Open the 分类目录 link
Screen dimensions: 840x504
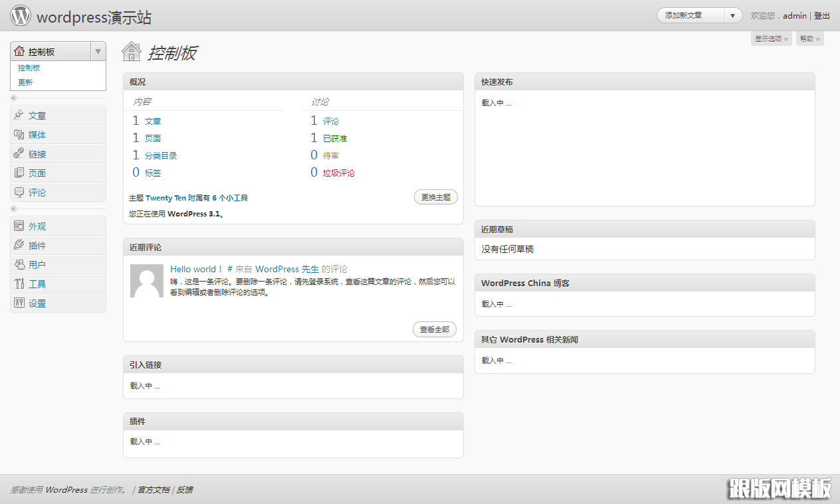click(161, 155)
